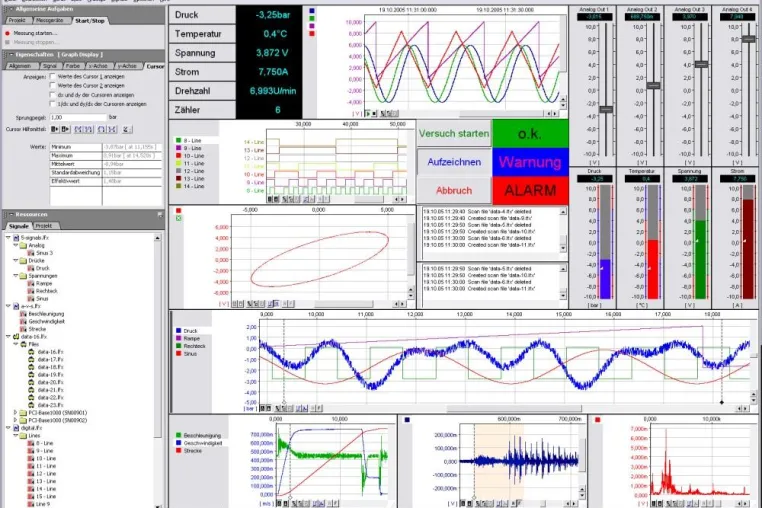
Task: Click the first Cursor Hilfsmittel icon
Action: 54,129
